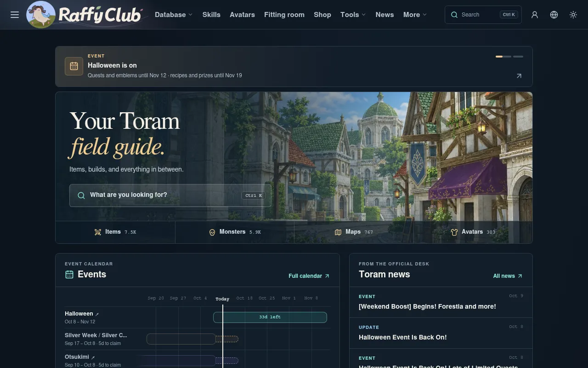This screenshot has height=368, width=588.
Task: Open the Shop page
Action: coord(322,15)
